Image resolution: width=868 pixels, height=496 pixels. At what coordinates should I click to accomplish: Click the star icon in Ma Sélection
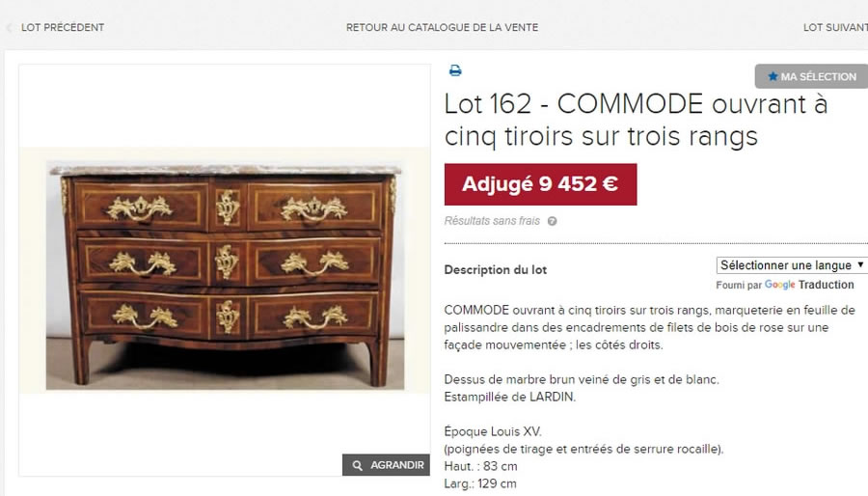tap(773, 76)
